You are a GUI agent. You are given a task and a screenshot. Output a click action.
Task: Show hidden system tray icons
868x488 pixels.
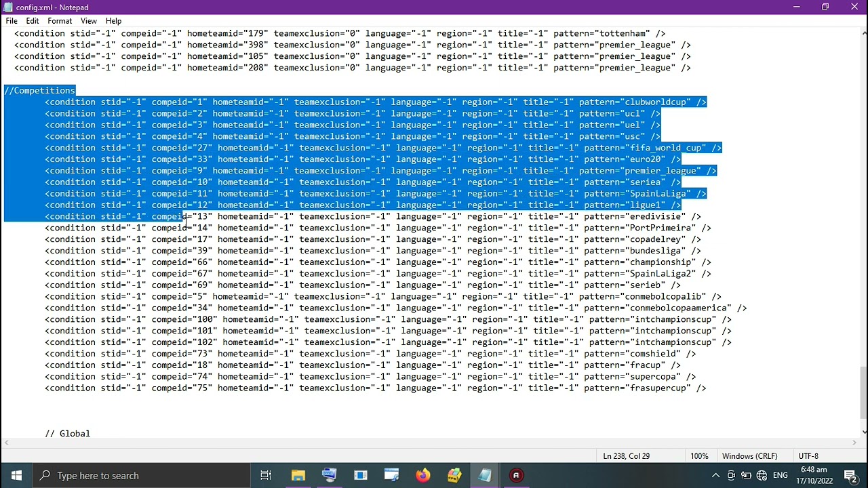pyautogui.click(x=715, y=475)
